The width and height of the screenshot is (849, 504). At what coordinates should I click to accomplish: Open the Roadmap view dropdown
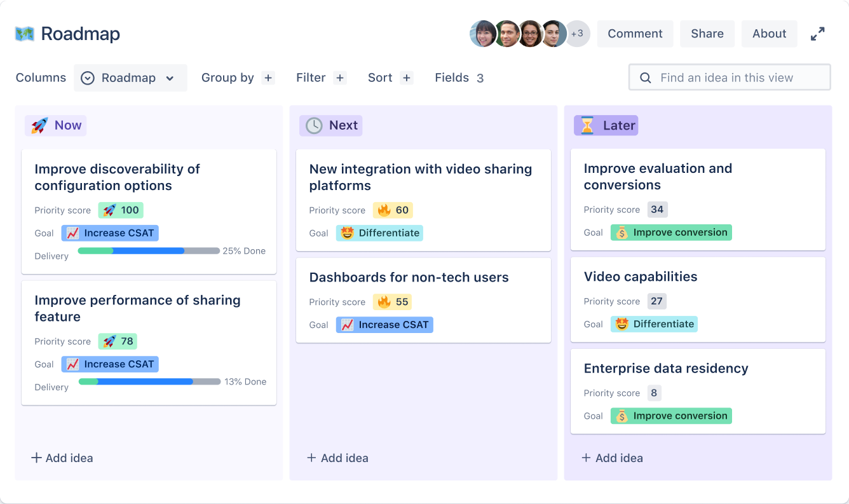tap(130, 78)
